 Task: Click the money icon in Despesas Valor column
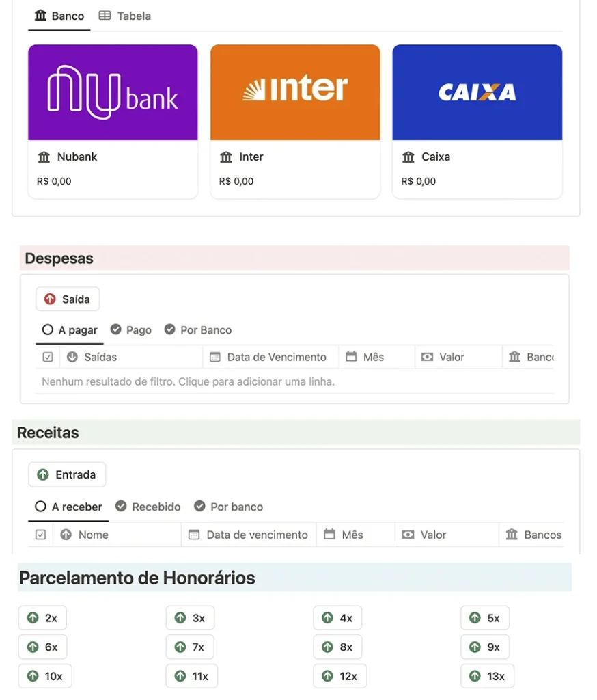[x=427, y=357]
